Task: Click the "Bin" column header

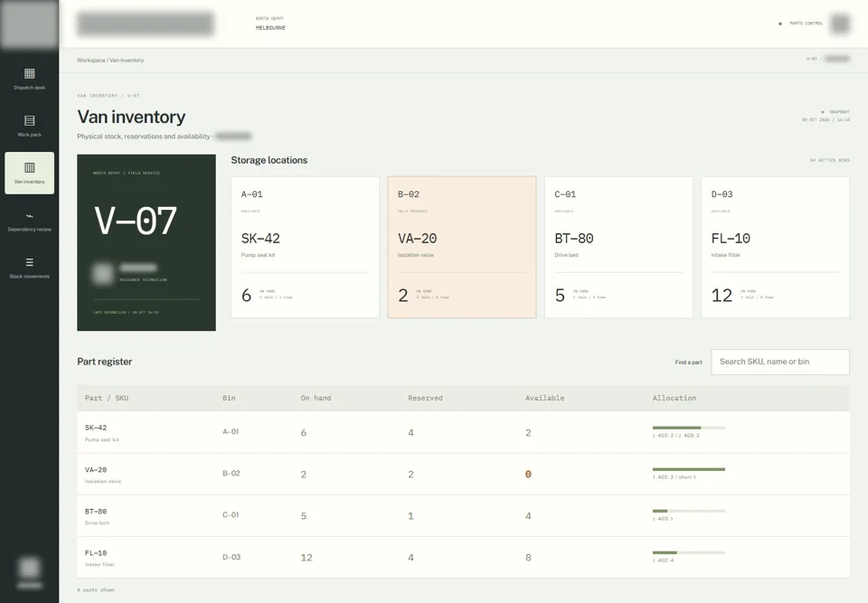Action: click(229, 398)
